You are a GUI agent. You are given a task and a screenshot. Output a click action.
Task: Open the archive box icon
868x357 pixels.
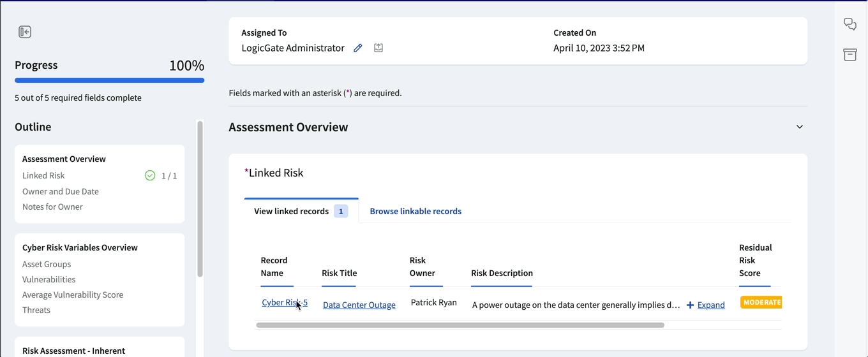click(850, 55)
